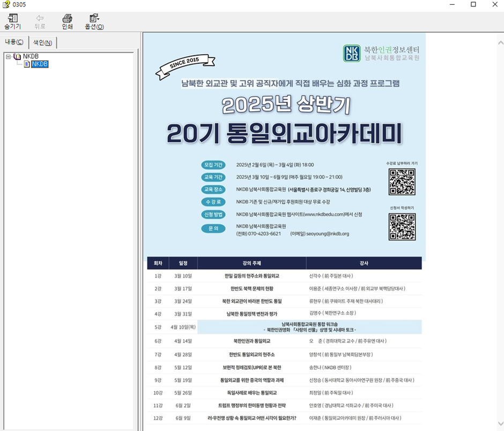Image resolution: width=504 pixels, height=431 pixels.
Task: Collapse the NKDB book tree node
Action: (8, 57)
